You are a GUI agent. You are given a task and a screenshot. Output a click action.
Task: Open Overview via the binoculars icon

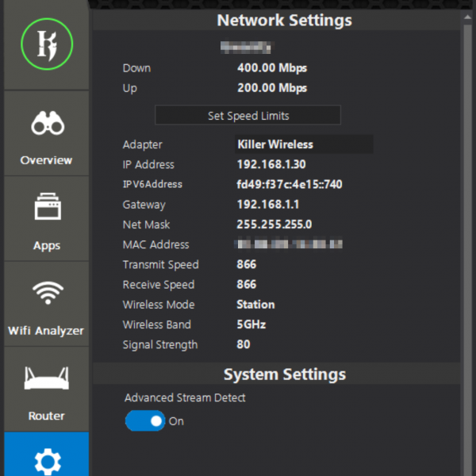pyautogui.click(x=47, y=125)
